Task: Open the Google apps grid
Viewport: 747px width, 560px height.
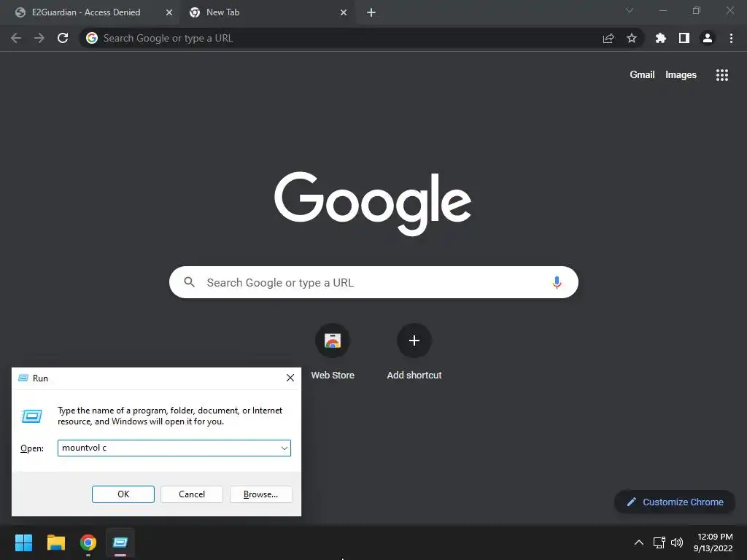Action: (x=722, y=75)
